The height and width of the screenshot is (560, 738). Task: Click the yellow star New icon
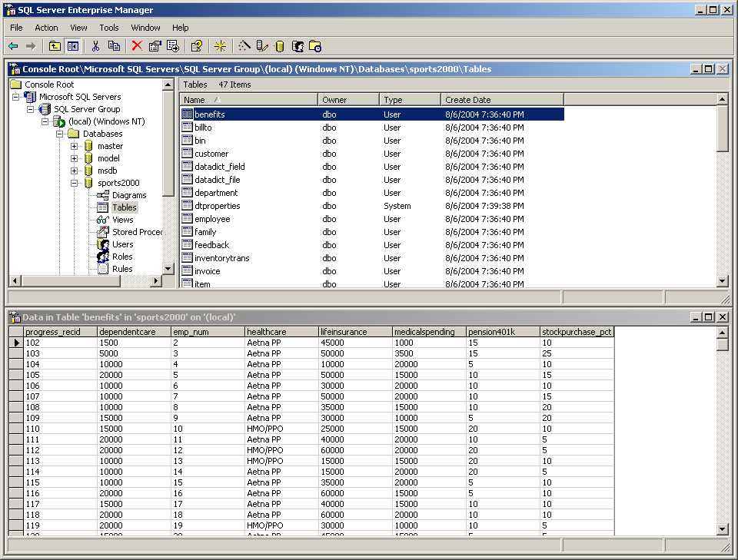[220, 46]
